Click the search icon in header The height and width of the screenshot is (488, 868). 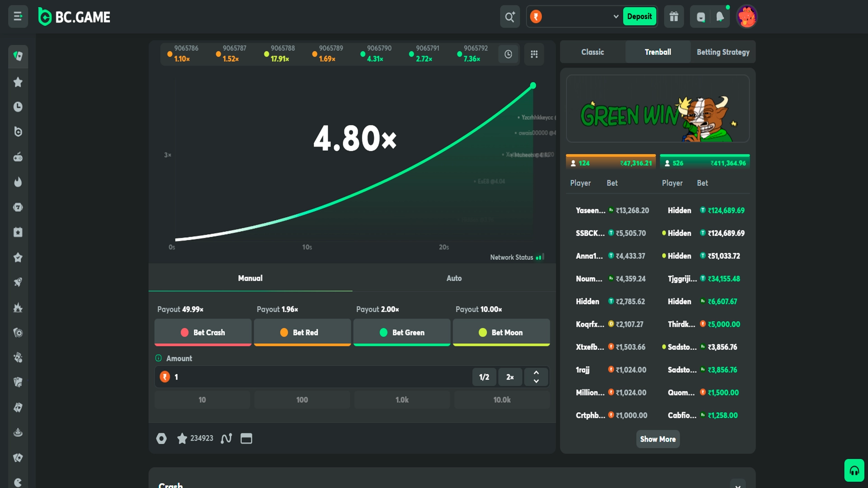coord(509,17)
